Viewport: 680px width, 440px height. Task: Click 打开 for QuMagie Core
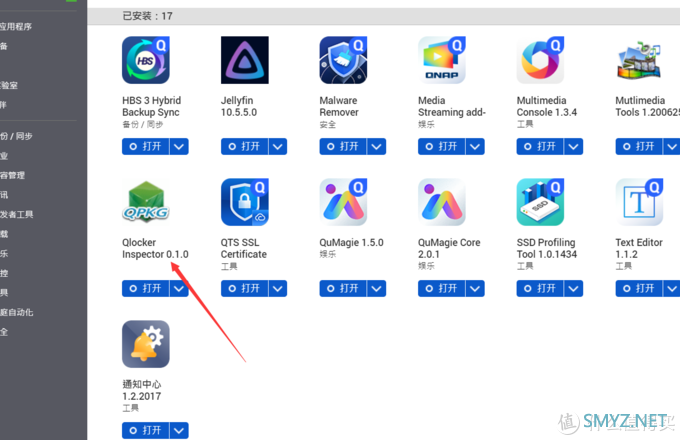[441, 288]
